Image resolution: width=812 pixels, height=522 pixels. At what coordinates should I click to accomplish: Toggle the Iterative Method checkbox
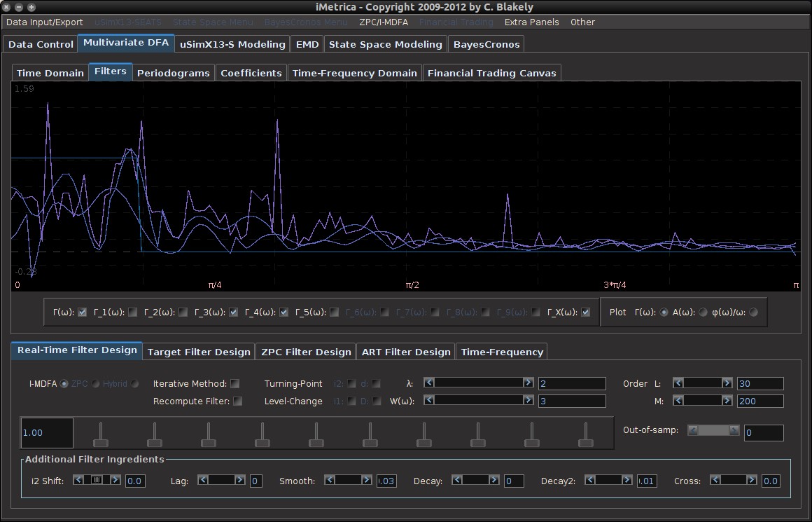235,383
